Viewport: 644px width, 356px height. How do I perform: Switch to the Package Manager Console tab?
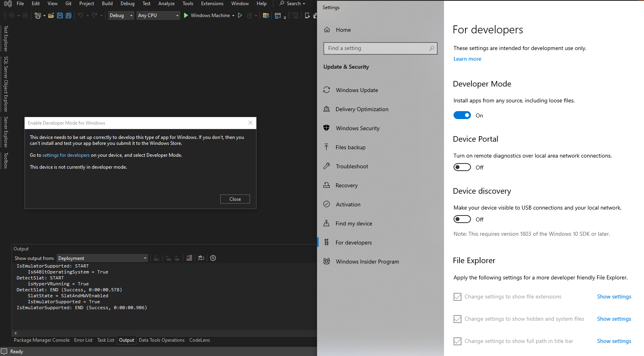click(x=42, y=340)
